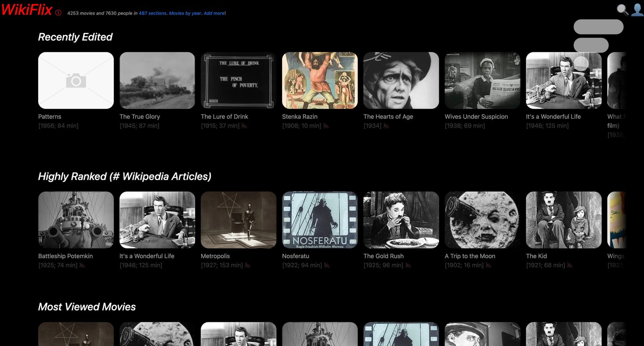The image size is (644, 346).
Task: Click the red info icon beside WikiFlix
Action: pyautogui.click(x=58, y=13)
